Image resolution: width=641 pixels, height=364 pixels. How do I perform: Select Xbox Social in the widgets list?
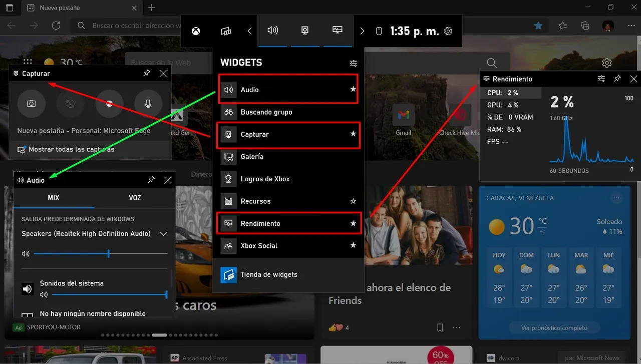tap(288, 246)
